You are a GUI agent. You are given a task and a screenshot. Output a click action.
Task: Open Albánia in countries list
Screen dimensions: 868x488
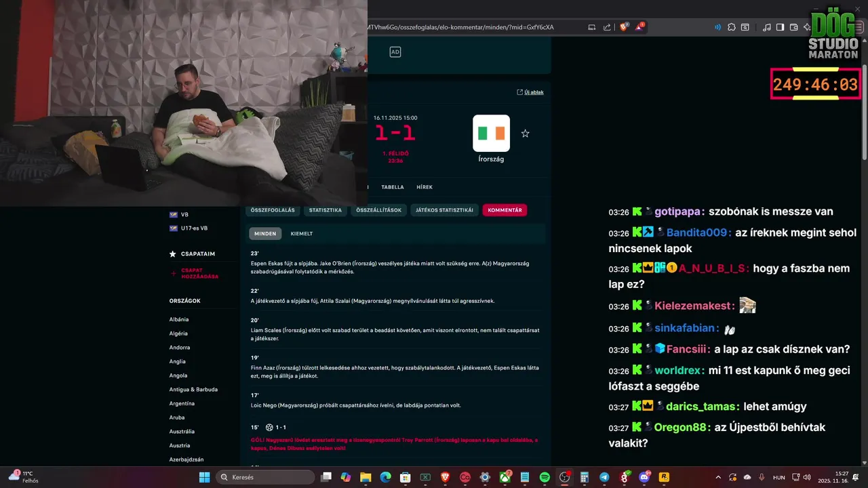[x=179, y=319]
